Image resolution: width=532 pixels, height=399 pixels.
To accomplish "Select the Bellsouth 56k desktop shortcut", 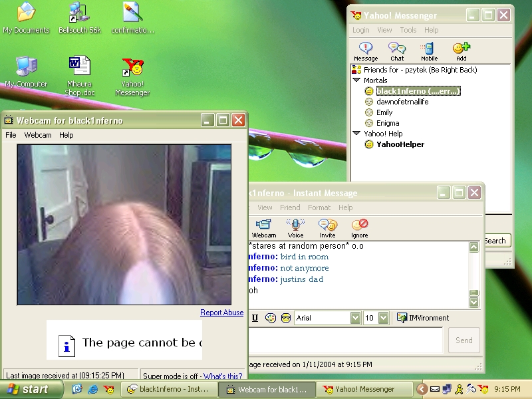I will (x=80, y=18).
